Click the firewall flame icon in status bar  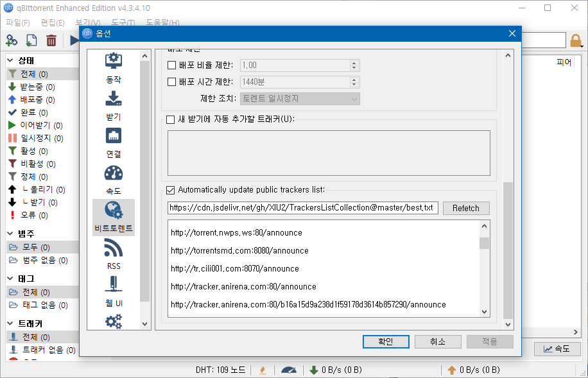tap(263, 370)
